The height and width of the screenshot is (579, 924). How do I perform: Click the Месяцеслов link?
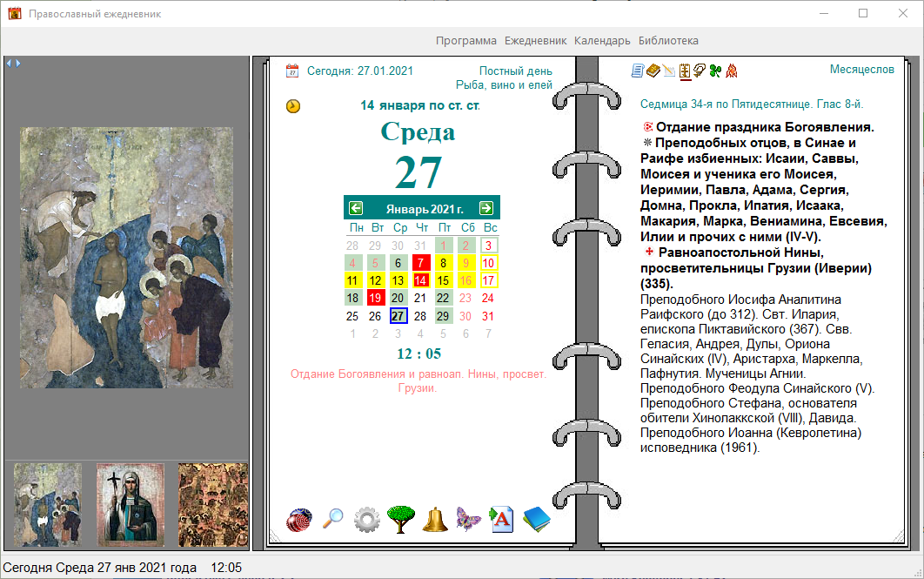click(x=862, y=70)
